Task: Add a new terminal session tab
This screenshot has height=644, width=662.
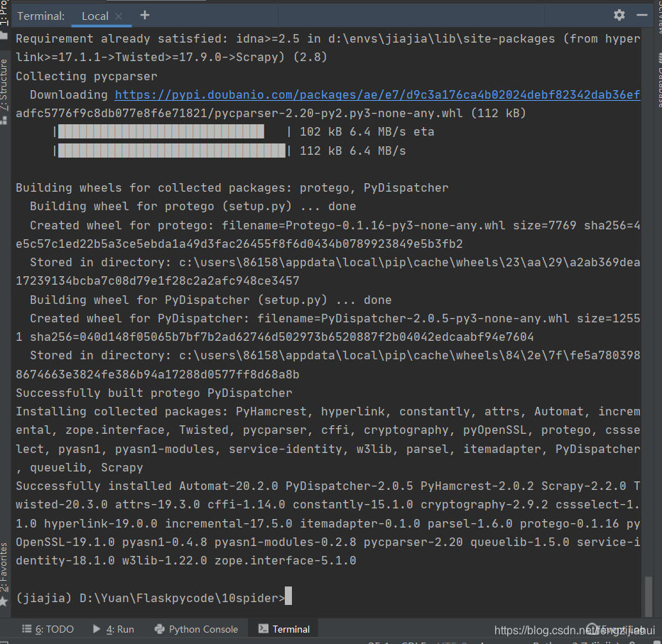Action: [145, 15]
